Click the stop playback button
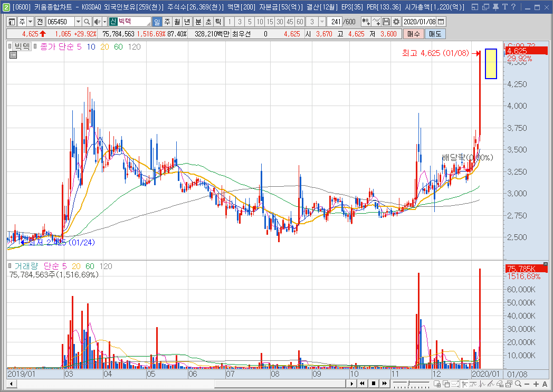The height and width of the screenshot is (392, 553). 374,384
